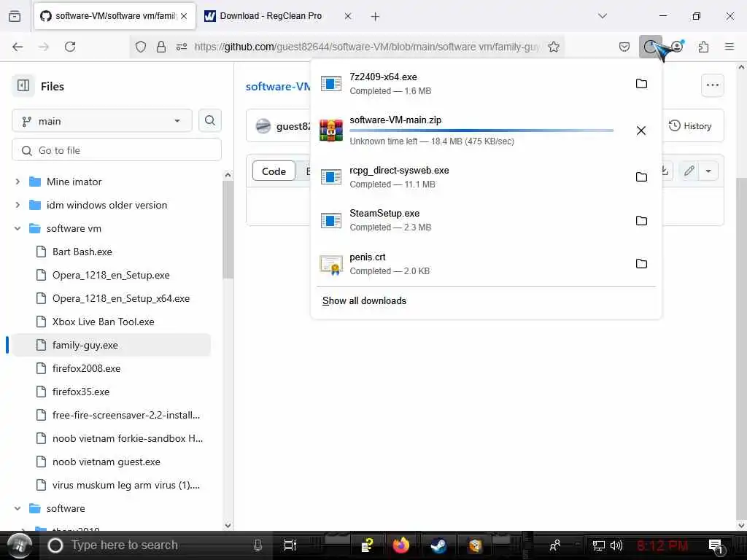
Task: Close the Download - RegClean Pro tab
Action: tap(348, 16)
